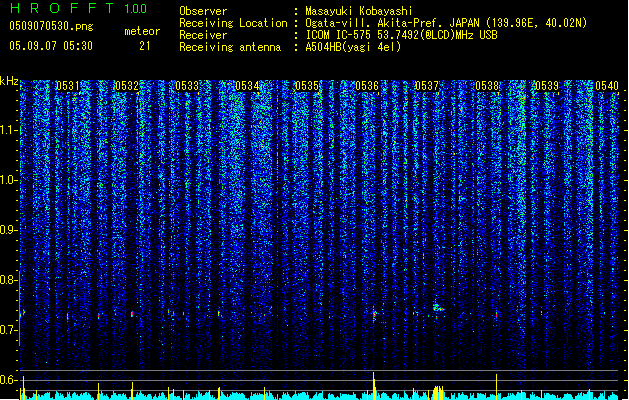Click the antenna A504HB(yagi 4el) text
This screenshot has height=400, width=629.
[x=353, y=47]
